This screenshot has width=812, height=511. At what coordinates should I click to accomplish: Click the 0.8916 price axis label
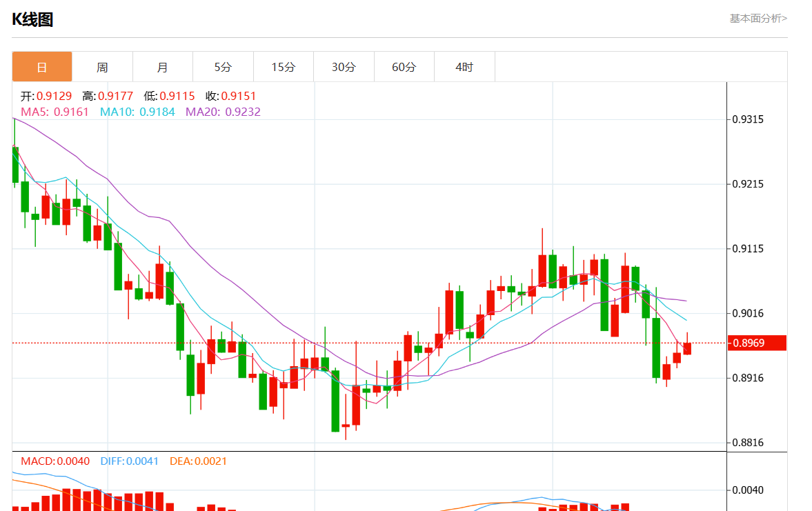click(748, 377)
